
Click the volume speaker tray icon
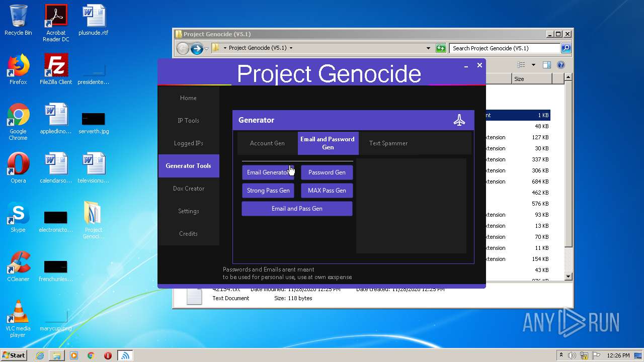click(572, 355)
